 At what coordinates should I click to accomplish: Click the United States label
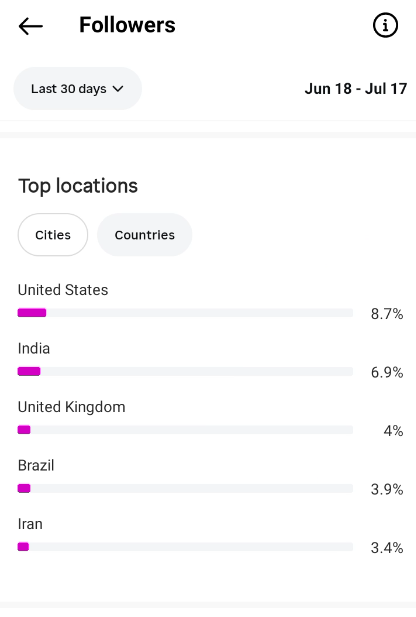(x=63, y=290)
